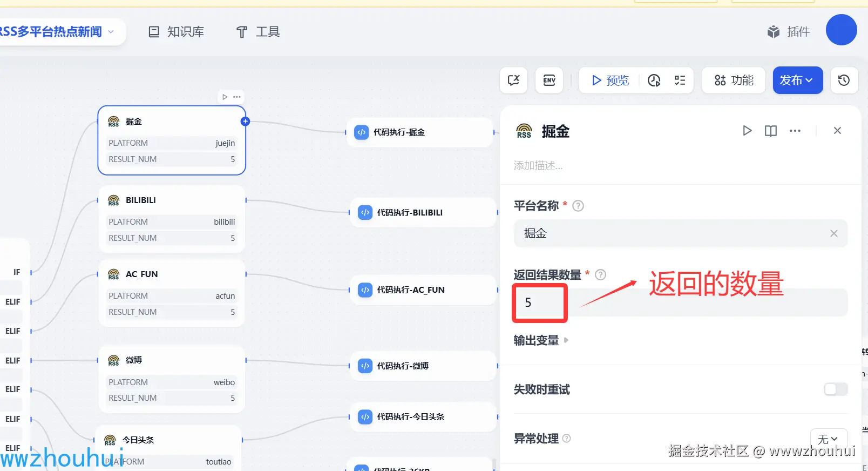Open the 插件 plugins menu
Screen dimensions: 868x471
(789, 32)
